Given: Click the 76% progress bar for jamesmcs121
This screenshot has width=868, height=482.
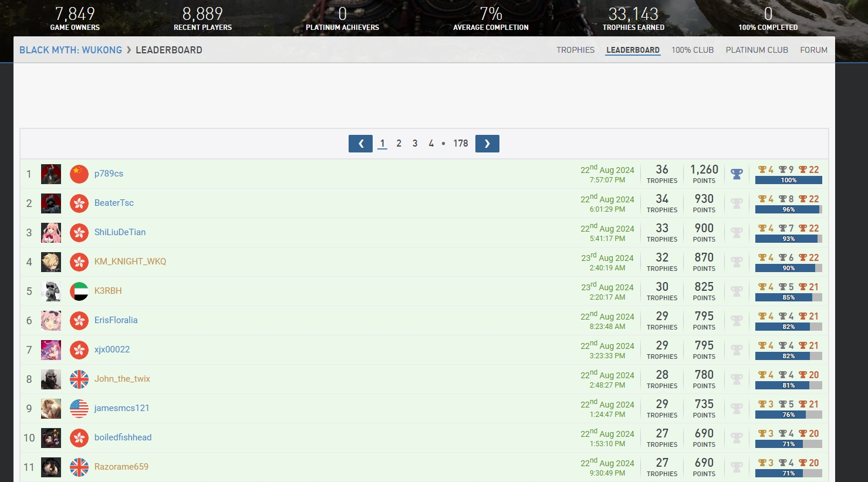Looking at the screenshot, I should [789, 415].
